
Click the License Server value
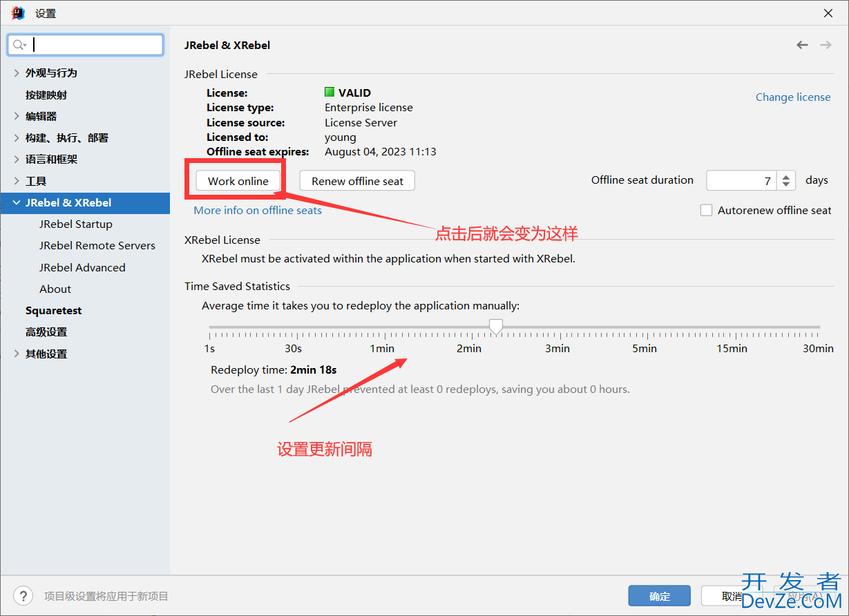[x=361, y=122]
